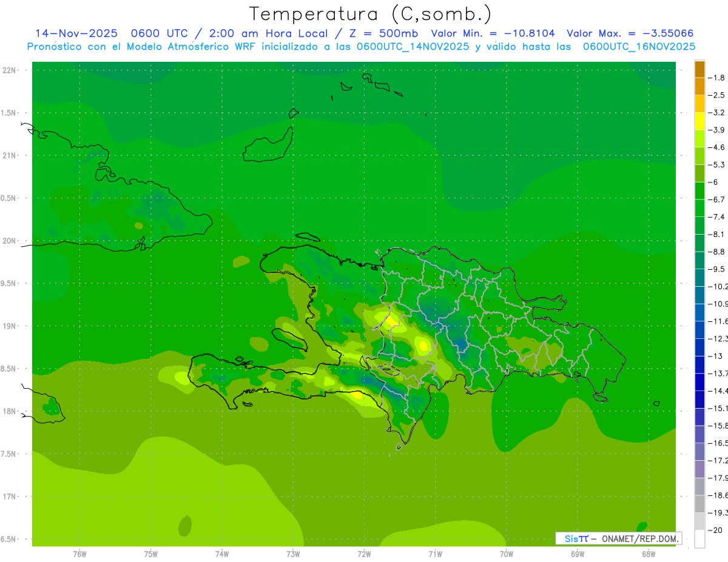This screenshot has height=562, width=728.
Task: Click the '-7.4' color scale label
Action: pos(718,217)
